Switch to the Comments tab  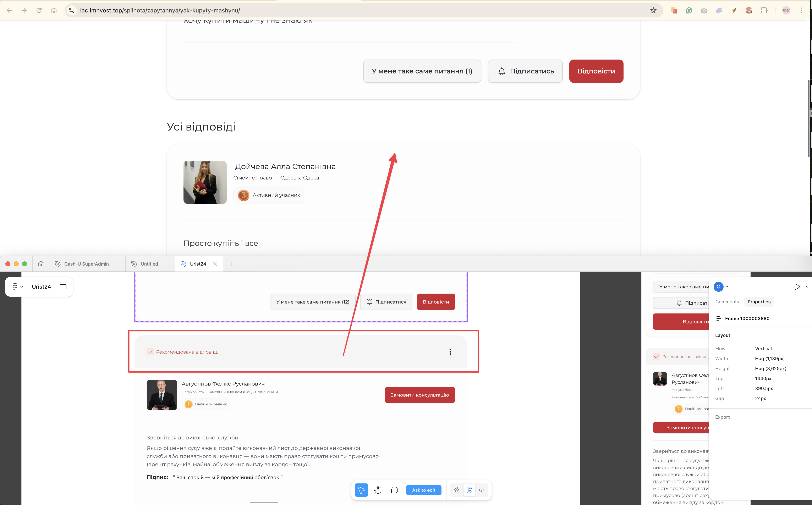[x=727, y=302]
